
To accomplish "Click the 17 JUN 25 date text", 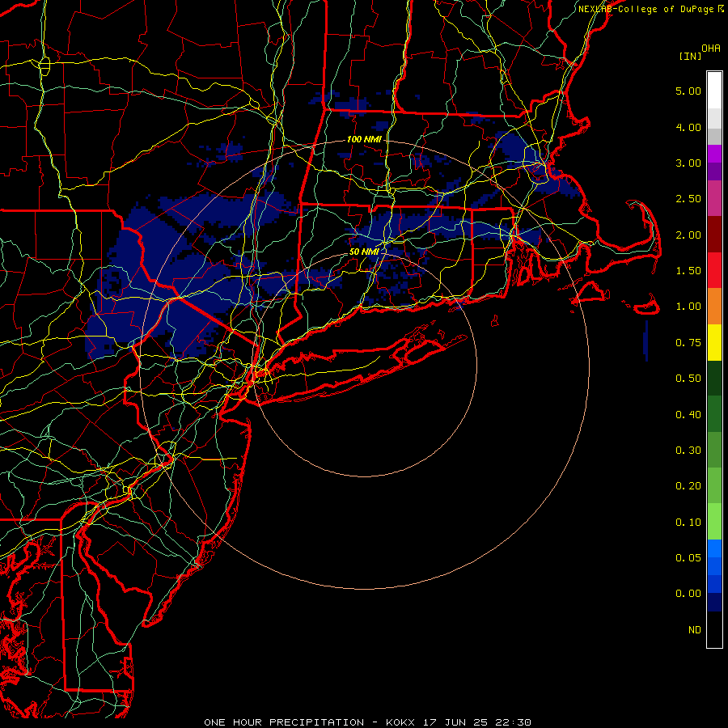I will [x=455, y=722].
